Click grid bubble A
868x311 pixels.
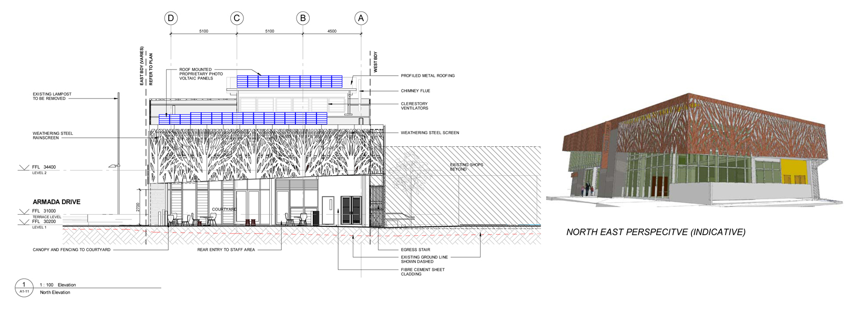click(361, 18)
